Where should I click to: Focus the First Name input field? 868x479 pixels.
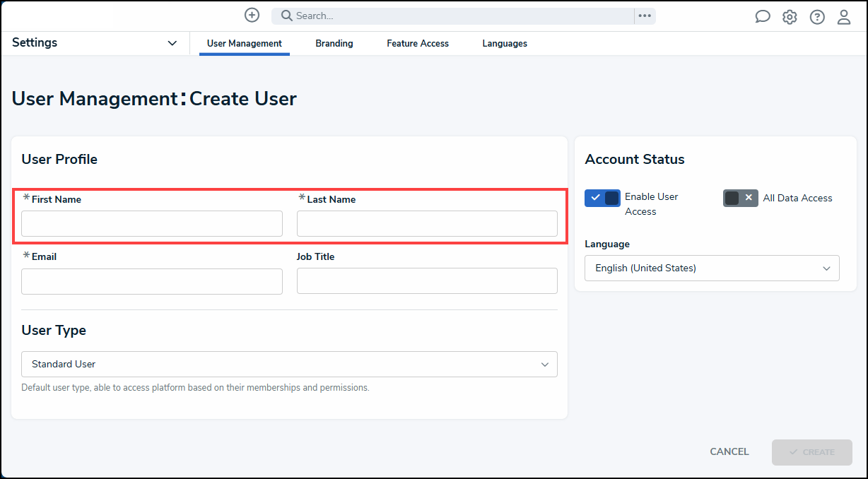152,223
